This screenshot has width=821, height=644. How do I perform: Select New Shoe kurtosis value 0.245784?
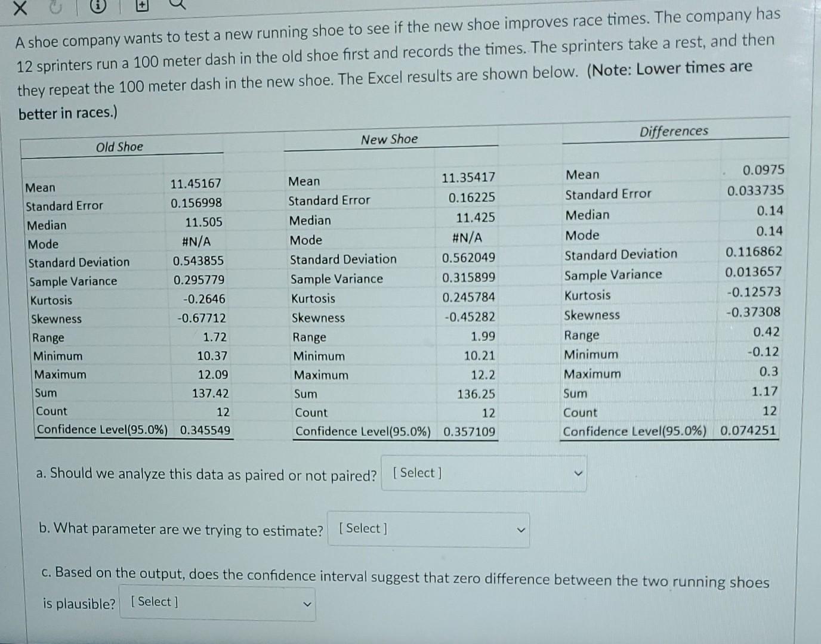(468, 297)
